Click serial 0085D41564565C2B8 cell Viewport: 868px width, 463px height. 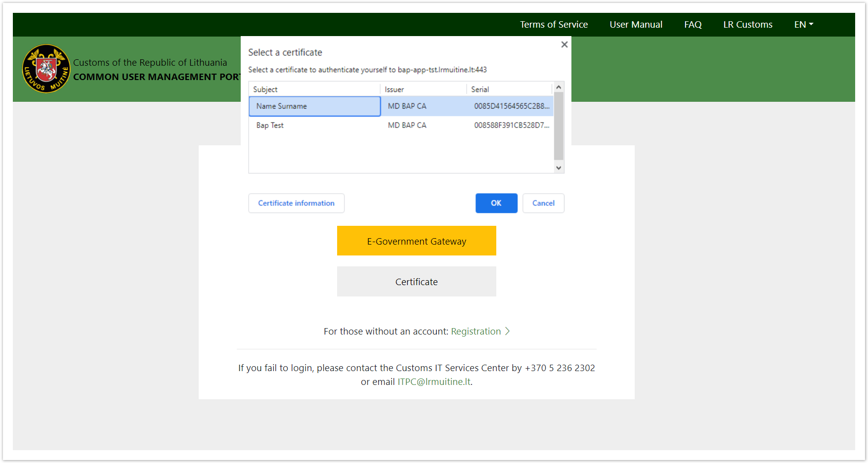point(512,106)
